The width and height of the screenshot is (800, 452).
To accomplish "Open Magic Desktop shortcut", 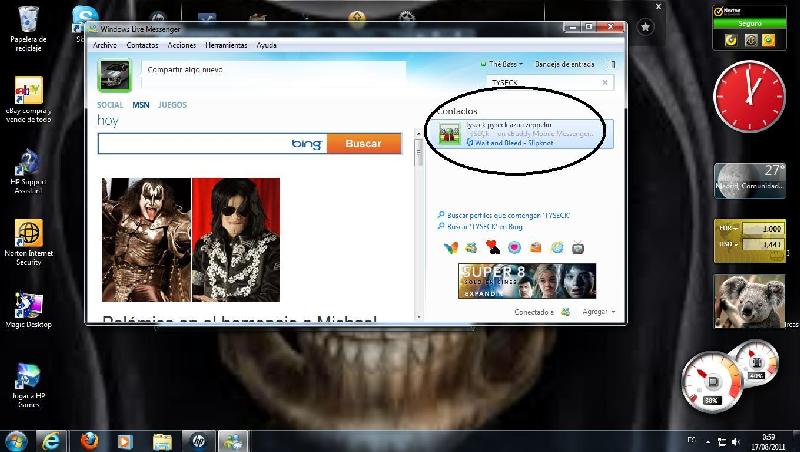I will click(x=28, y=310).
